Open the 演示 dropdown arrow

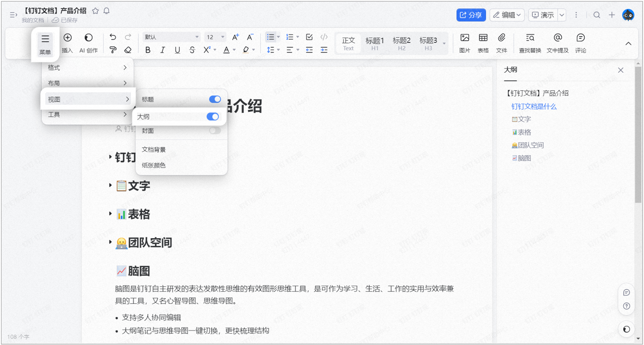tap(562, 15)
